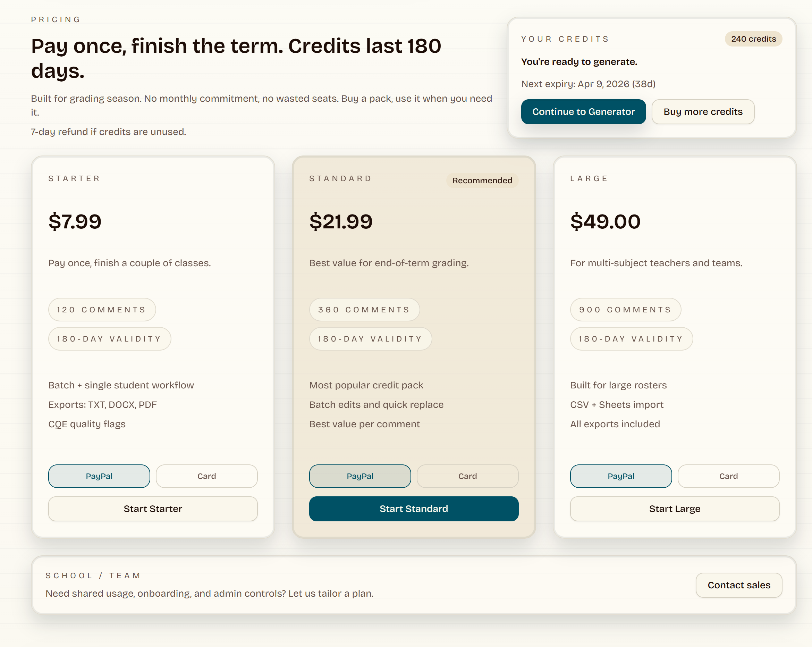Click the Continue to Generator button
Screen dimensions: 812x647
tap(583, 111)
